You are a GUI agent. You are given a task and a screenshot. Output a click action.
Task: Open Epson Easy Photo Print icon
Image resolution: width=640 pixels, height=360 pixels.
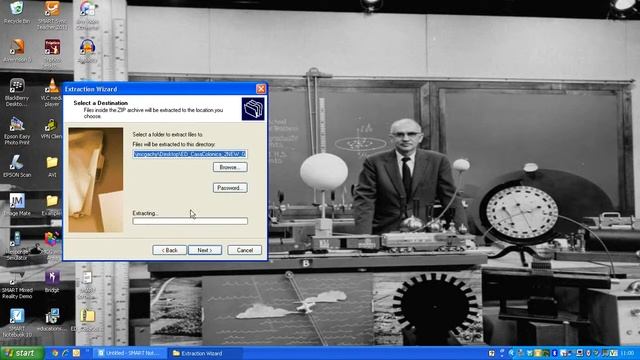coord(17,131)
